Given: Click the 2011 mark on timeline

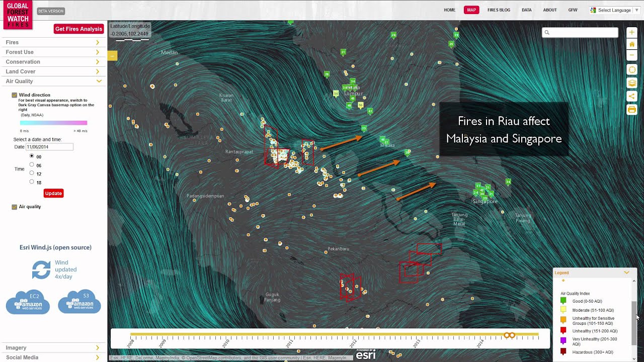Looking at the screenshot, I should [290, 343].
